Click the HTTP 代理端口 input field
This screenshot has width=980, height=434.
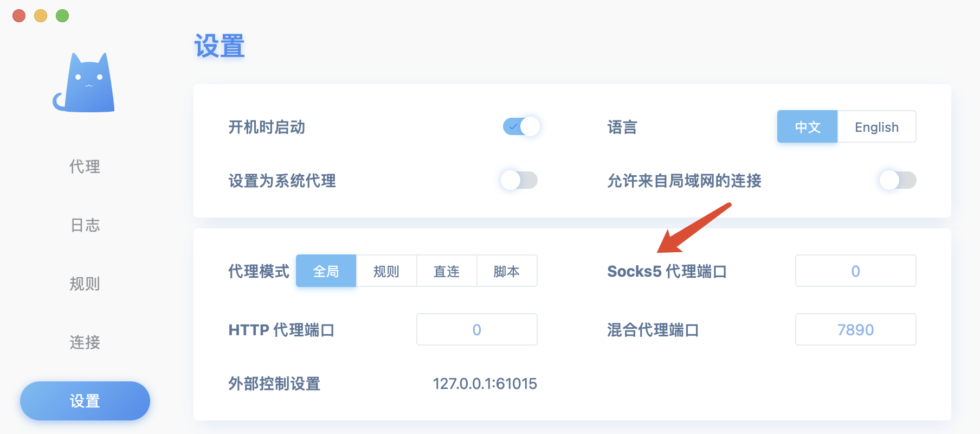click(477, 329)
